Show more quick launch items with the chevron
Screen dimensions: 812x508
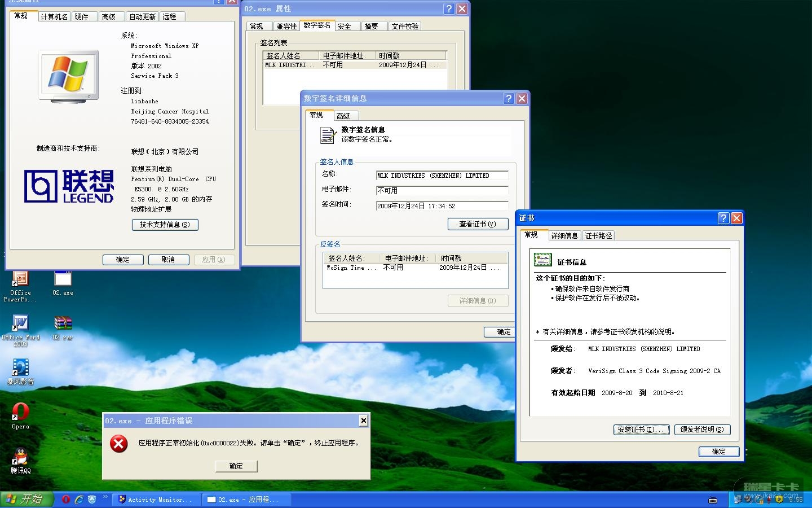coord(105,497)
